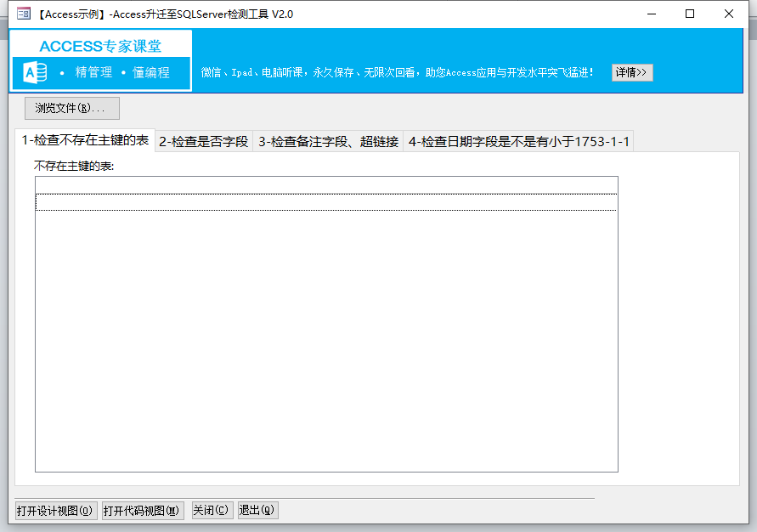Switch to tab 2-检查是否字段
The image size is (757, 532).
click(x=204, y=141)
